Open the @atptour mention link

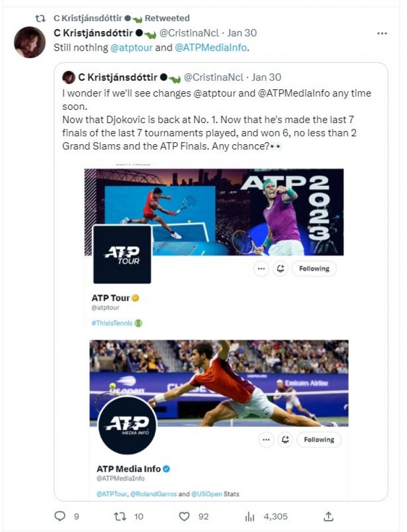pos(132,48)
